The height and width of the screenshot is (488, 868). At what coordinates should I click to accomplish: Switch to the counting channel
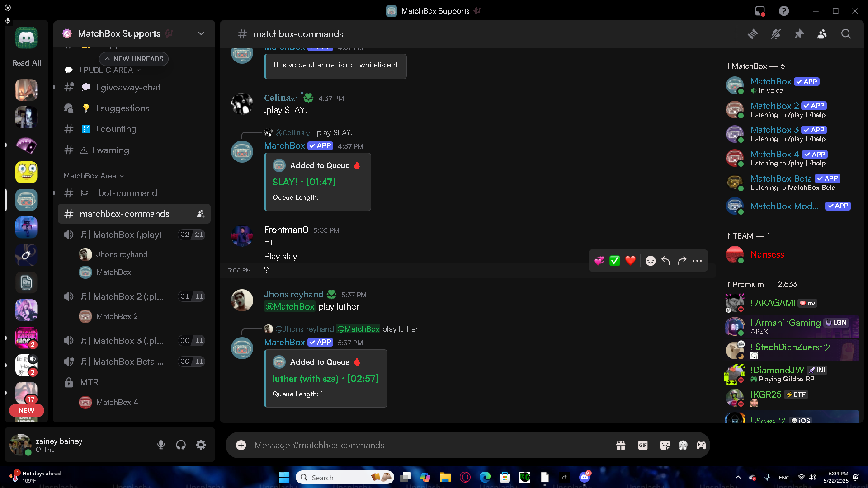(x=134, y=129)
